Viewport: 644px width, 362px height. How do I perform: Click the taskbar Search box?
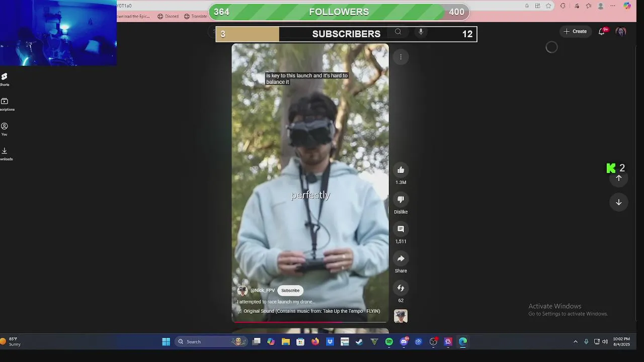coord(211,342)
